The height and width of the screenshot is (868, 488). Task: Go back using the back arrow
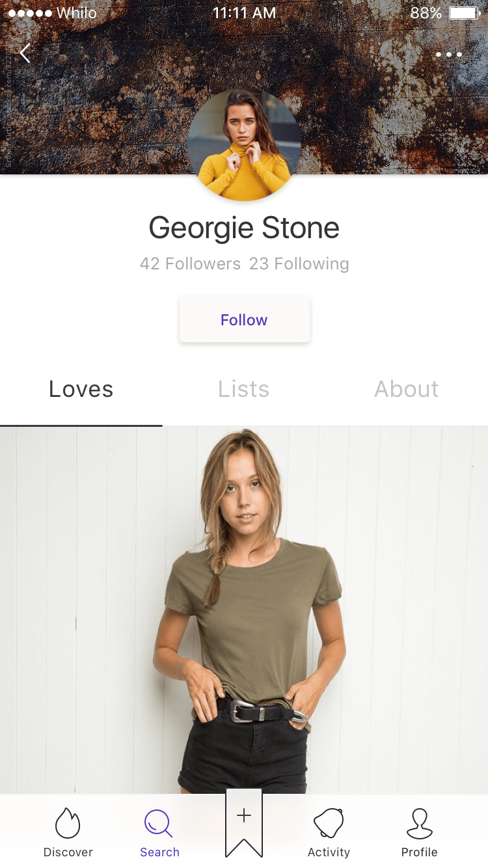[24, 54]
